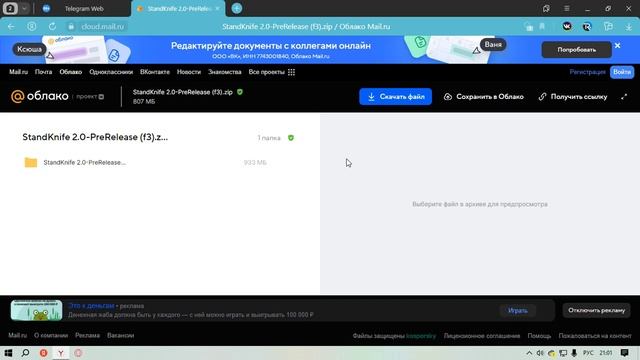Viewport: 640px width, 360px height.
Task: Click Попробовать in the top banner
Action: (576, 50)
